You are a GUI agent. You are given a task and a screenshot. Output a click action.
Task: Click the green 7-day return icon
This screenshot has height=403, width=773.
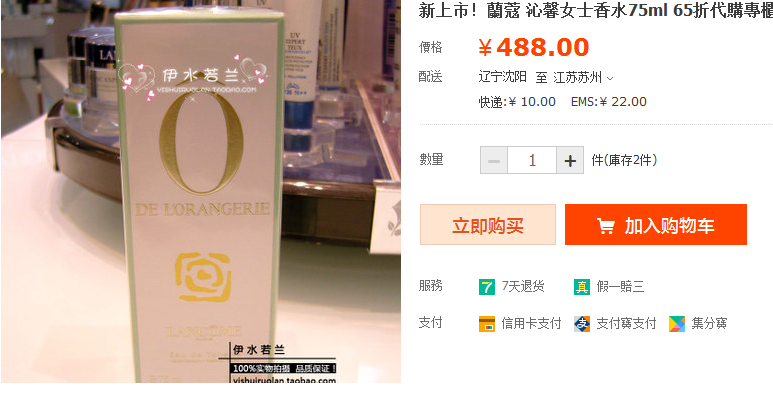tap(487, 287)
